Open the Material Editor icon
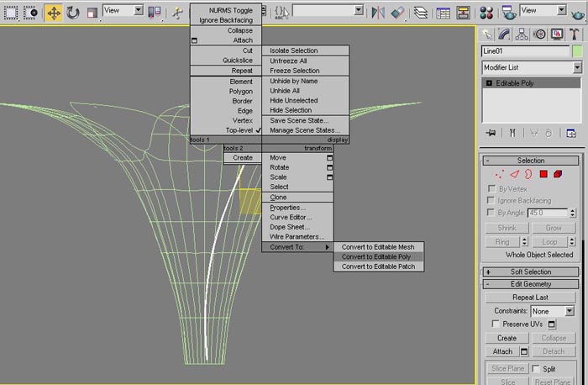This screenshot has width=588, height=385. click(x=486, y=13)
